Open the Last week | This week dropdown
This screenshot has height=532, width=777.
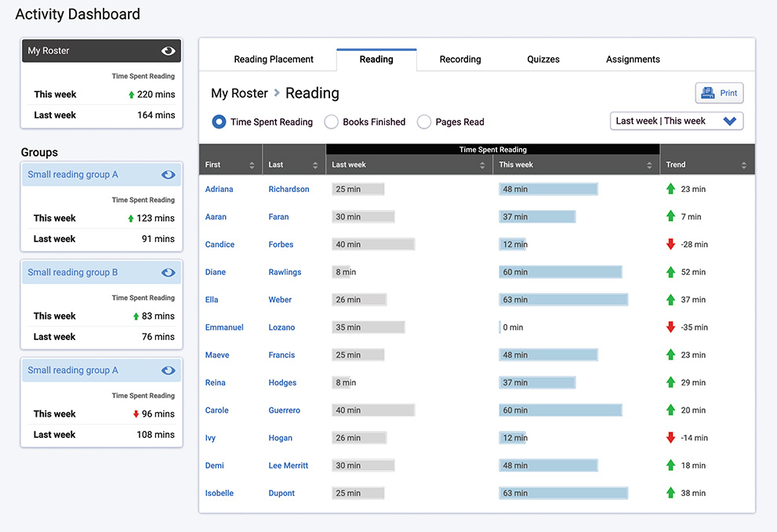676,121
